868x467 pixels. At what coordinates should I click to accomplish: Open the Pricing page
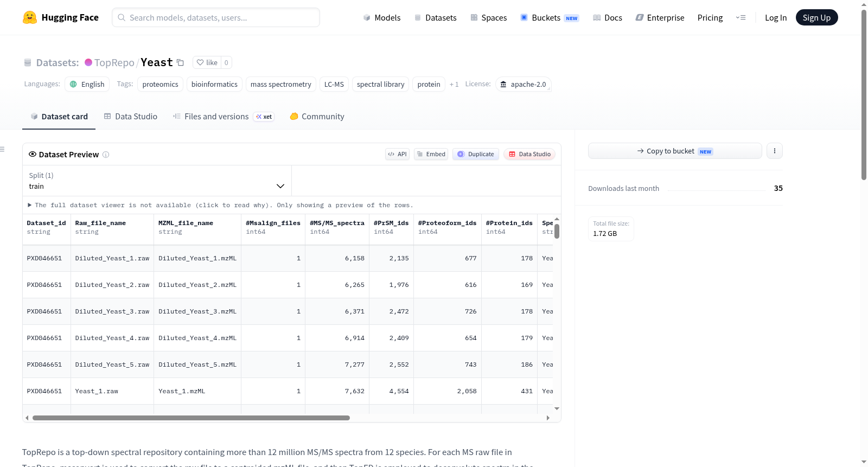pos(710,17)
